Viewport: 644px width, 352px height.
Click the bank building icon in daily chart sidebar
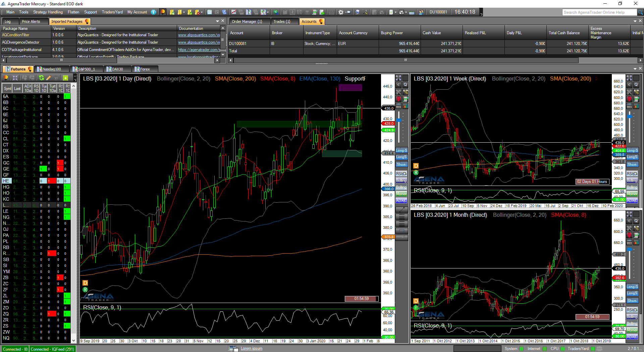(398, 106)
